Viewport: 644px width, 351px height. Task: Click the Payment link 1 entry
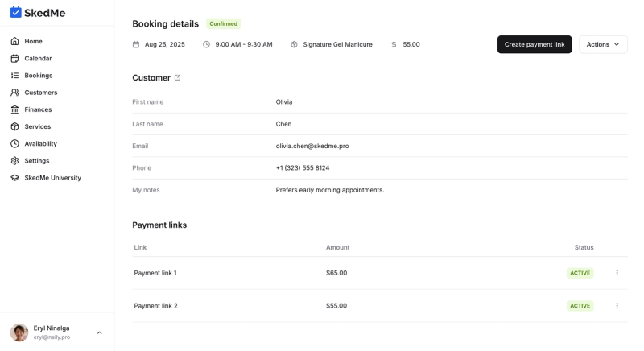pos(155,273)
